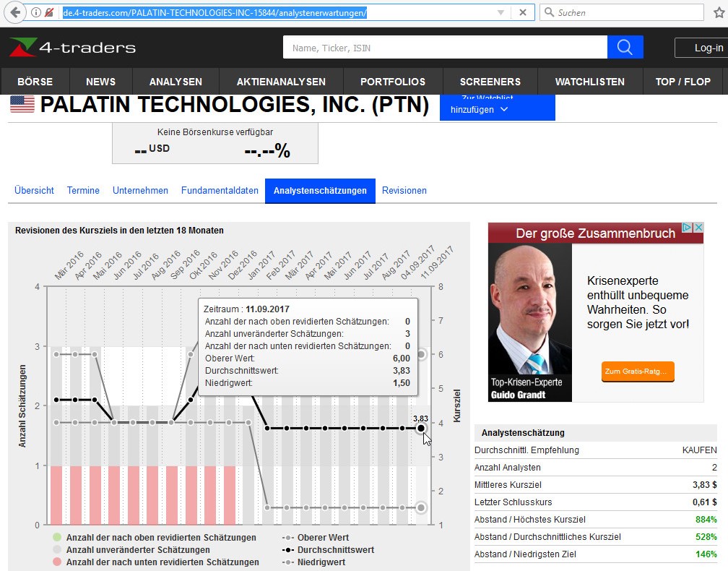Open the PORTFOLIOS menu

(x=393, y=82)
